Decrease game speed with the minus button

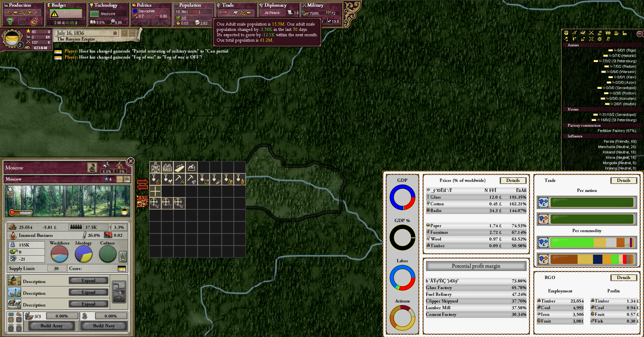(x=132, y=33)
